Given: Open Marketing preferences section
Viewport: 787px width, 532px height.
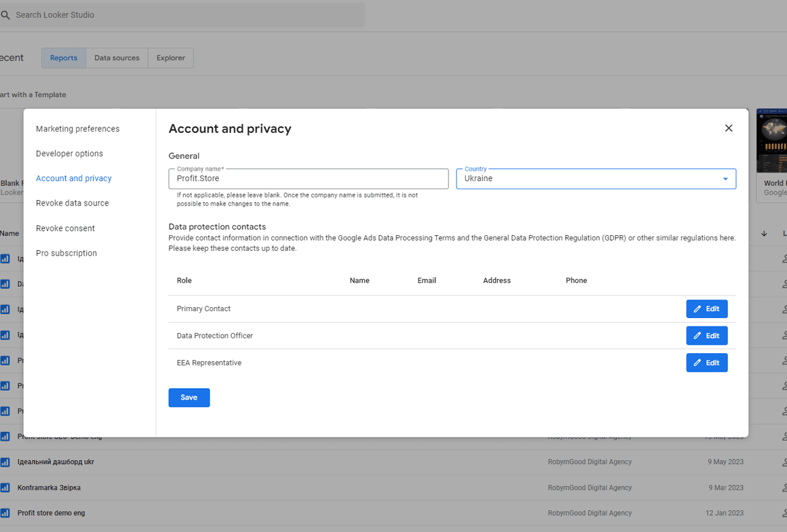Looking at the screenshot, I should 77,128.
